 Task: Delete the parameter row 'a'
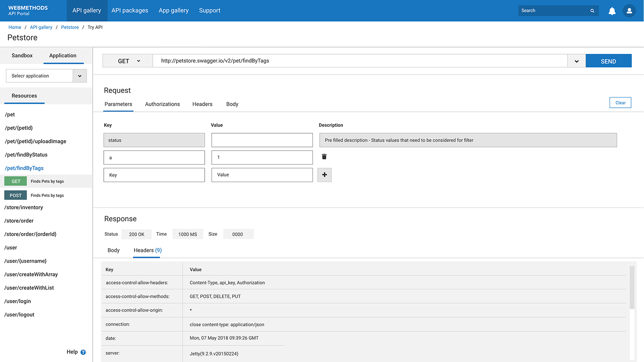tap(324, 157)
